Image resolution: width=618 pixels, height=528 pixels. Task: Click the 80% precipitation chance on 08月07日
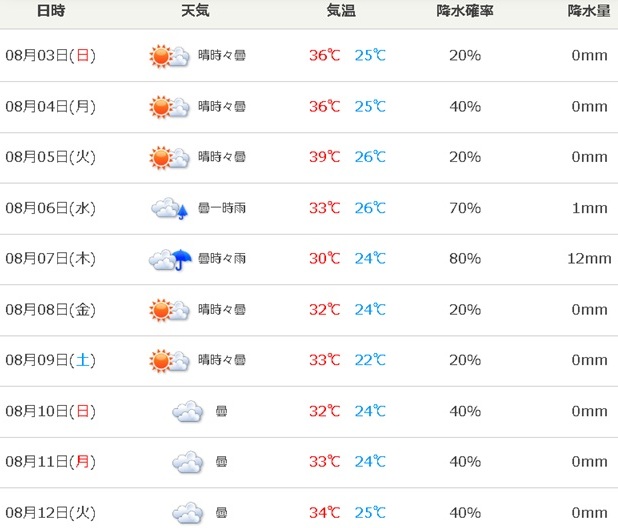pyautogui.click(x=465, y=258)
